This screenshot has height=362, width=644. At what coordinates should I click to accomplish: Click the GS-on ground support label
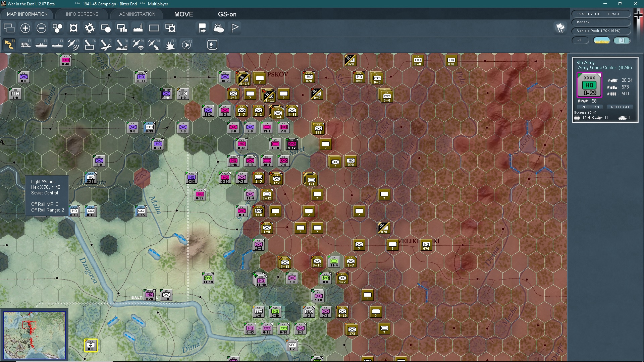click(x=227, y=14)
